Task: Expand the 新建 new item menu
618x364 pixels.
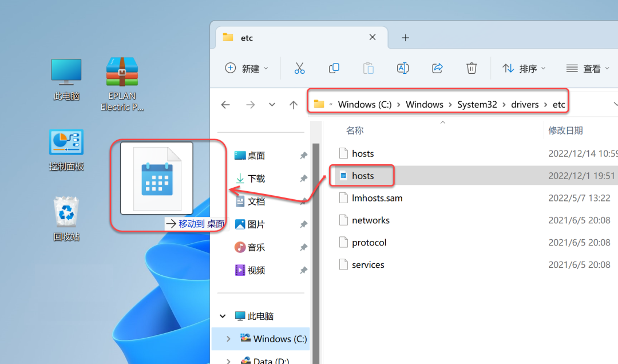Action: 247,68
